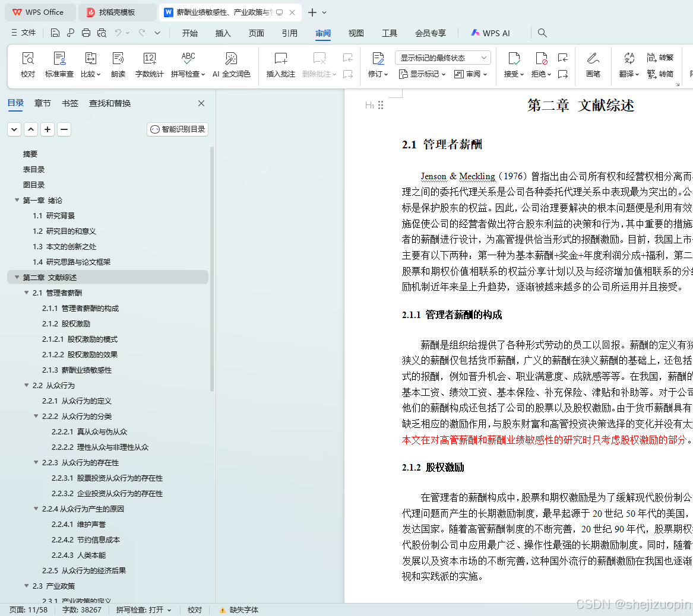Viewport: 693px width, 616px height.
Task: Run 拼写检查 spell check
Action: tap(188, 65)
